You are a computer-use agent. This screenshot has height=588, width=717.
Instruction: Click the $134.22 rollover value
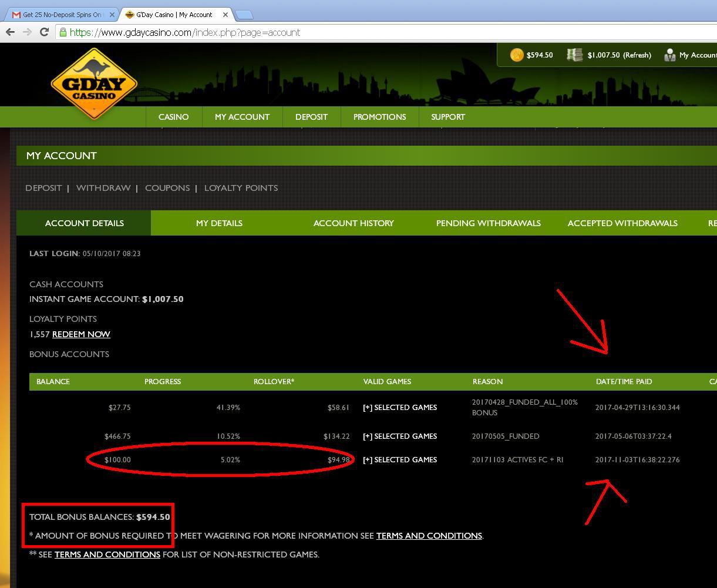336,436
